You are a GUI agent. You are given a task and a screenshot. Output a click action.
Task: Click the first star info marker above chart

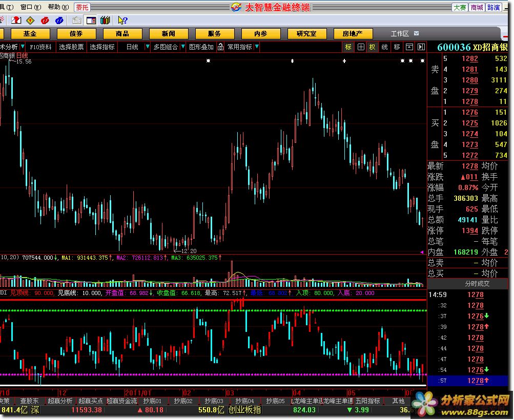208,61
